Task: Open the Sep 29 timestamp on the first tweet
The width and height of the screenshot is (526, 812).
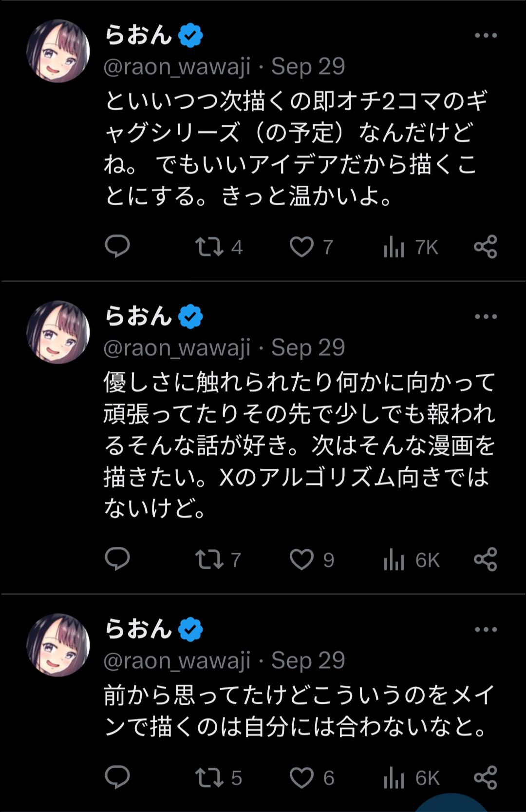Action: click(x=308, y=67)
